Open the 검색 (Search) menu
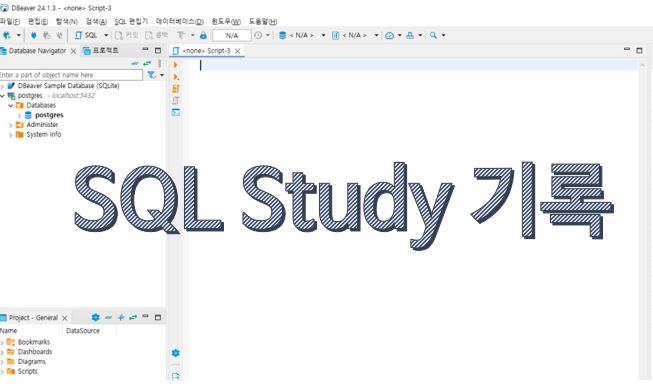The width and height of the screenshot is (653, 392). [96, 22]
